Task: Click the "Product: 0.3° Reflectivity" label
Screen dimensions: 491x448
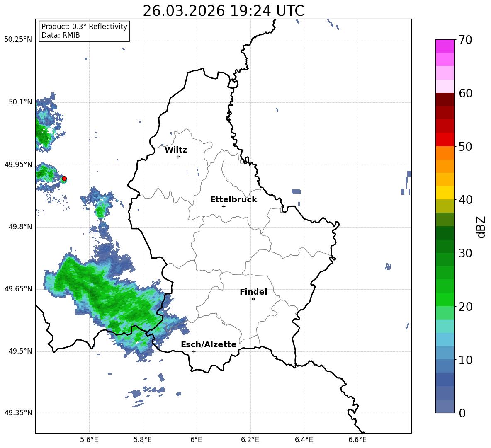Action: [84, 26]
